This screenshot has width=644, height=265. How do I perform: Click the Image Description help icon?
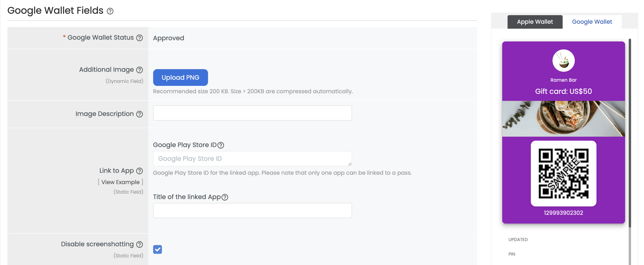tap(139, 114)
